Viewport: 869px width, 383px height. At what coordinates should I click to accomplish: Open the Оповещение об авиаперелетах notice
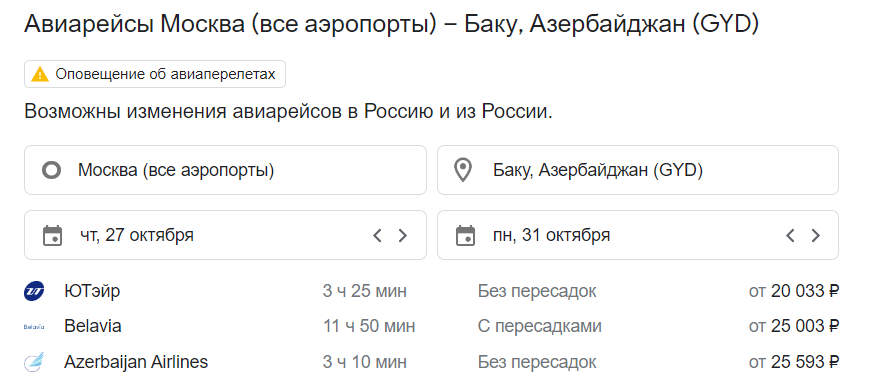(x=155, y=74)
